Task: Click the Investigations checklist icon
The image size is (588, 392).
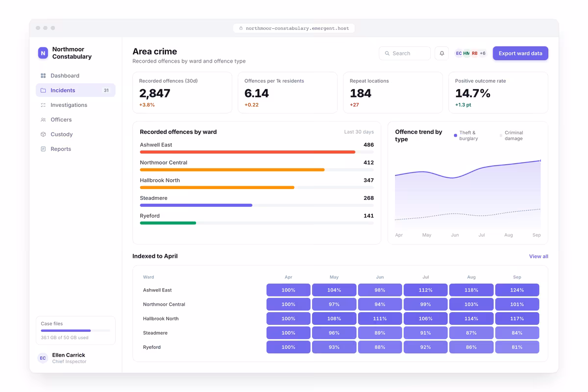Action: (x=43, y=105)
